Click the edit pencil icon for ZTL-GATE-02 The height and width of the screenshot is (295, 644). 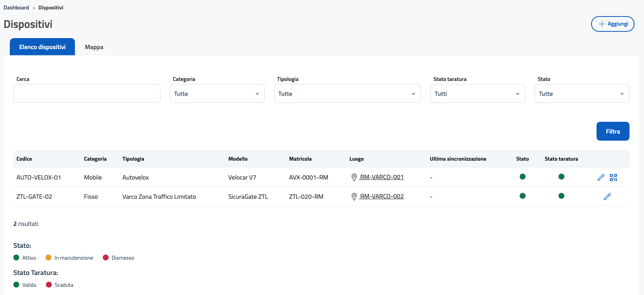point(607,196)
